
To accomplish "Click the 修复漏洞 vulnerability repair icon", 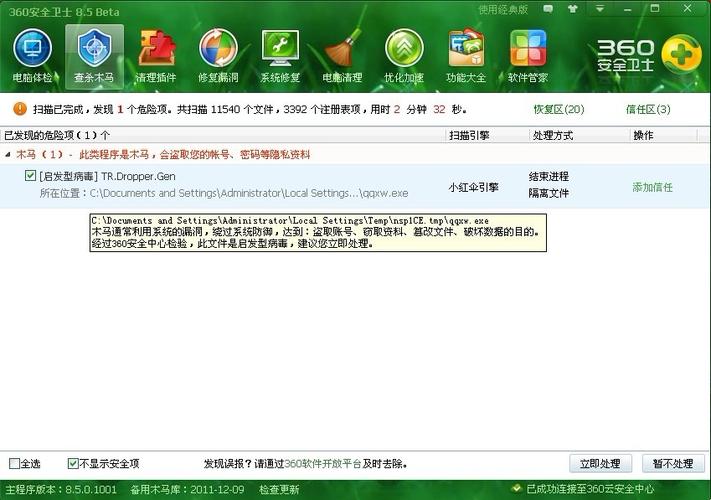I will click(x=218, y=55).
